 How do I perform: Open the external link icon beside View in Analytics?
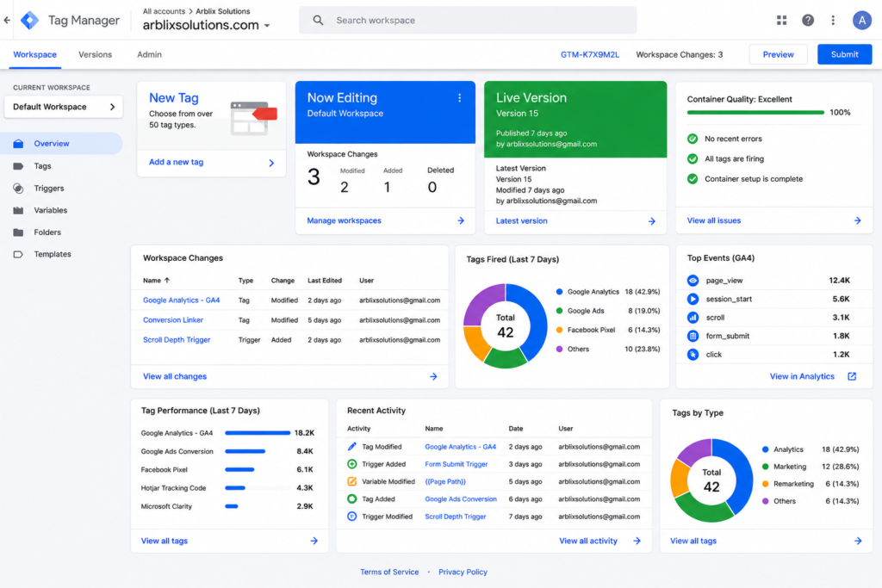tap(852, 376)
